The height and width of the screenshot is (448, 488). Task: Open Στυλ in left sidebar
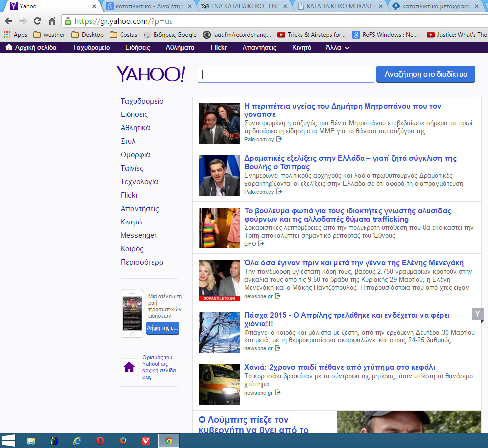tap(128, 141)
